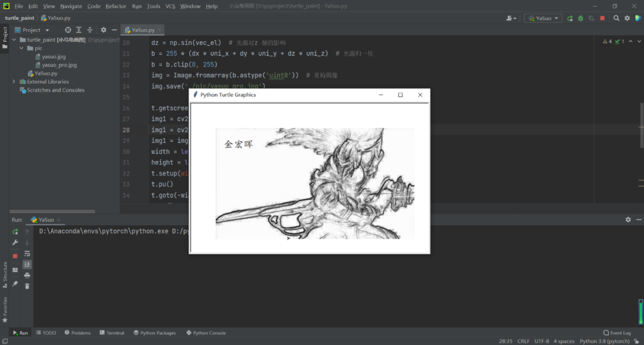Click the run with coverage icon

(592, 18)
